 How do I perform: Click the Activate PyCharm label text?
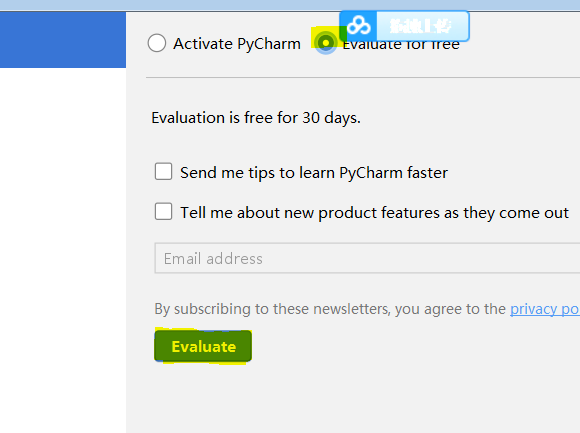237,44
